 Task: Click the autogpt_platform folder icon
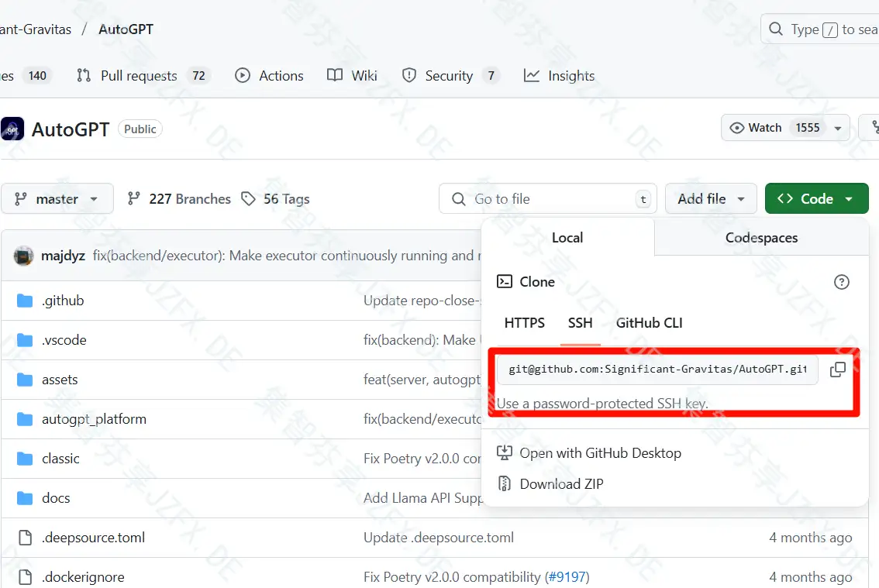point(25,419)
